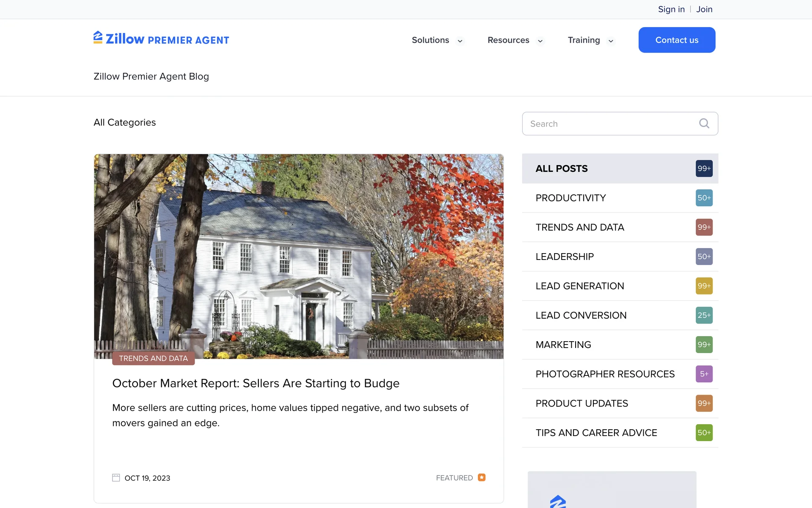
Task: Click the calendar icon beside Oct 19
Action: pos(116,478)
